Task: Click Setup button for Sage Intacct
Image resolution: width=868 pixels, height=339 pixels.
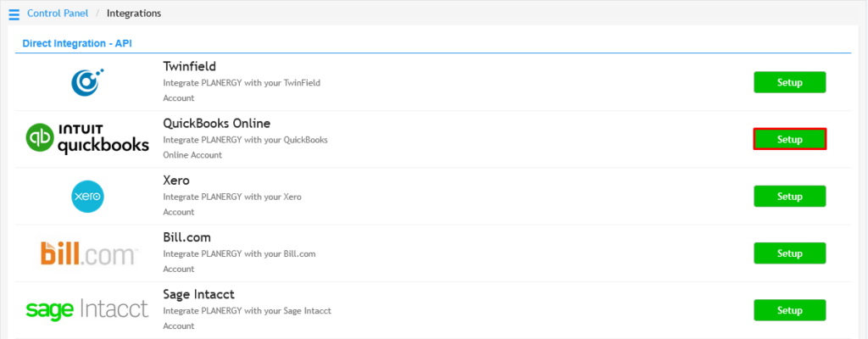Action: tap(789, 310)
